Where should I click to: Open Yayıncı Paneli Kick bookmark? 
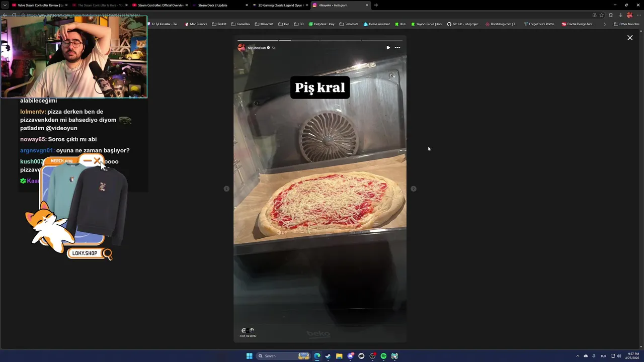(427, 24)
